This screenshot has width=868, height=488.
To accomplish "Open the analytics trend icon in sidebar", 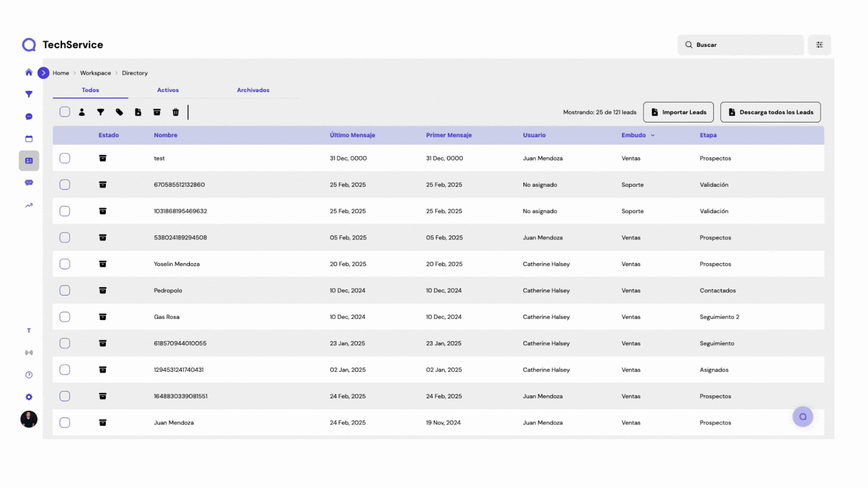I will point(29,206).
